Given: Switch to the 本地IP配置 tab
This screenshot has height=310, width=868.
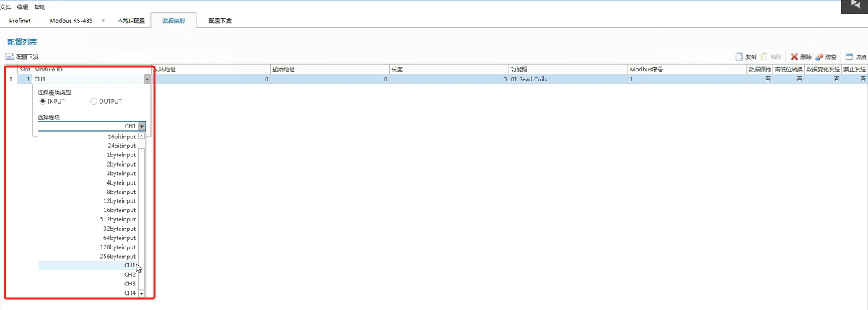Looking at the screenshot, I should (131, 20).
